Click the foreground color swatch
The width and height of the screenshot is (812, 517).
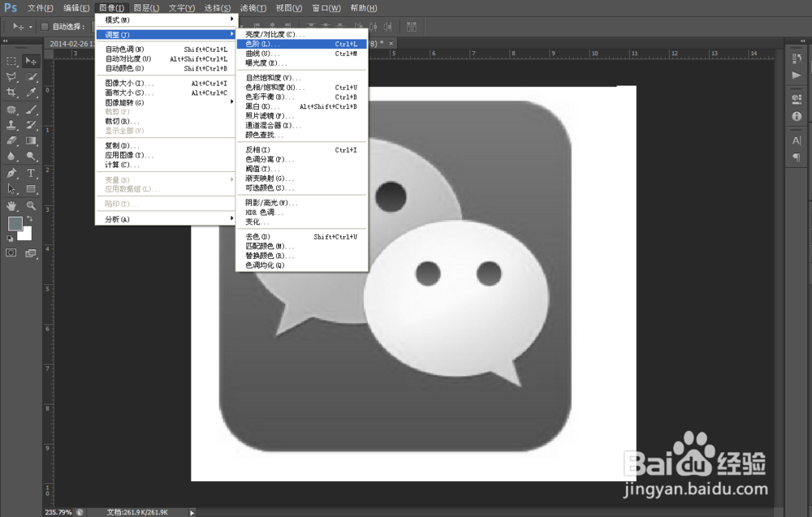click(15, 223)
